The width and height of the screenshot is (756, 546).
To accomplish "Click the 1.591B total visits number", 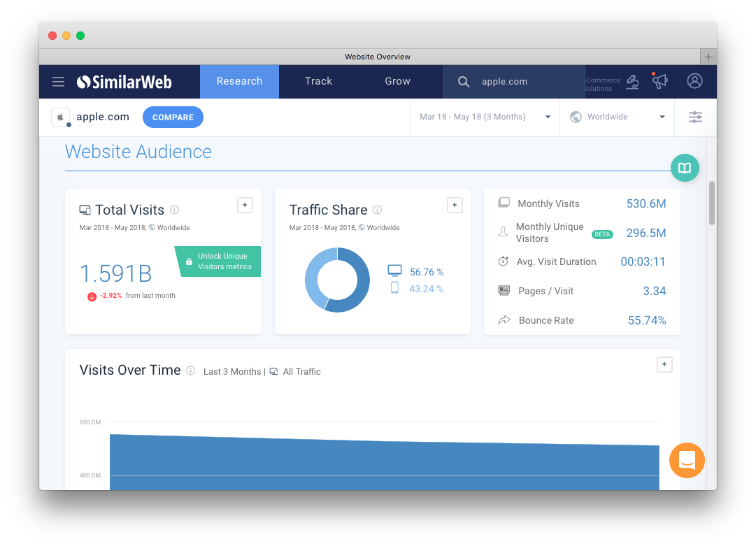I will point(115,273).
